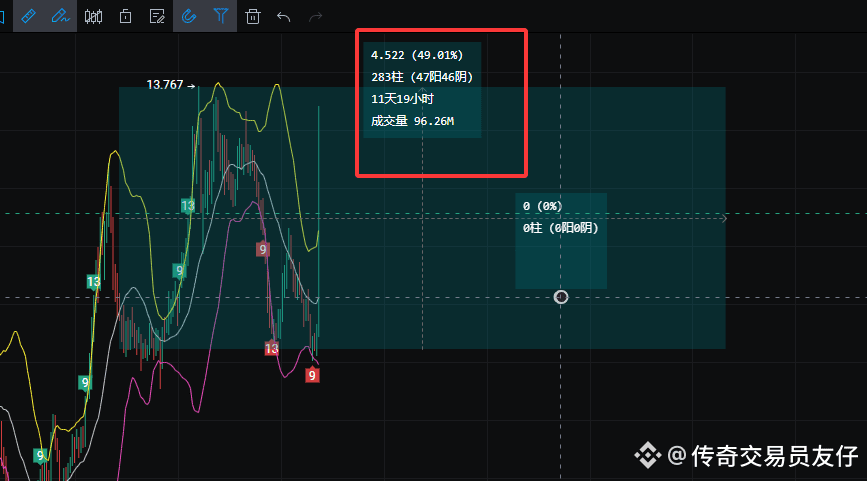Click the position marker tool icon
This screenshot has height=481, width=867.
click(x=125, y=16)
